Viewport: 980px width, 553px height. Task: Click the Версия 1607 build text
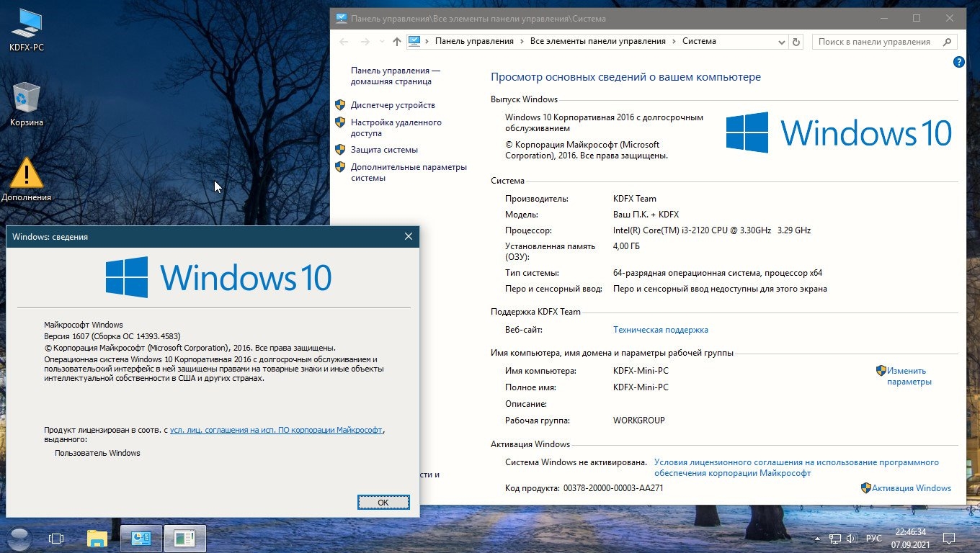coord(112,336)
